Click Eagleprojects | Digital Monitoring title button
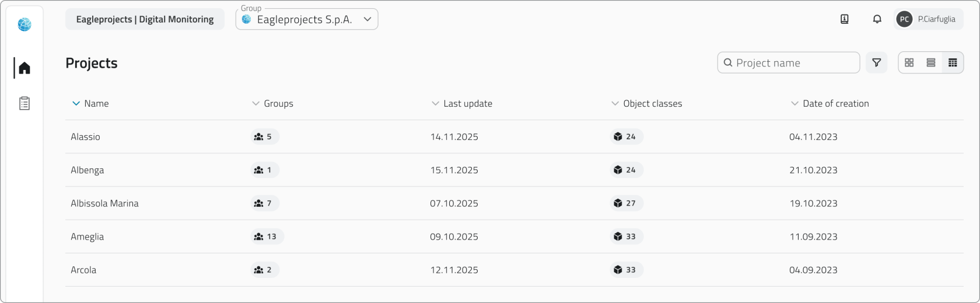980x303 pixels. click(145, 19)
